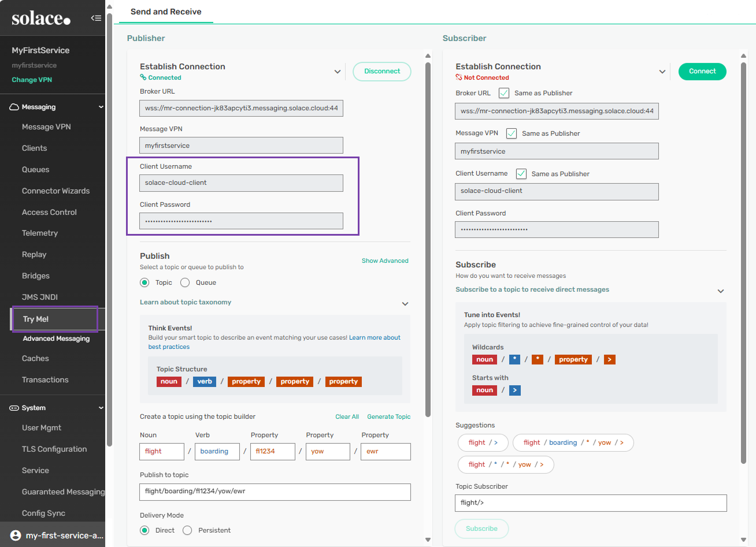Open Queues in the sidebar

click(36, 169)
